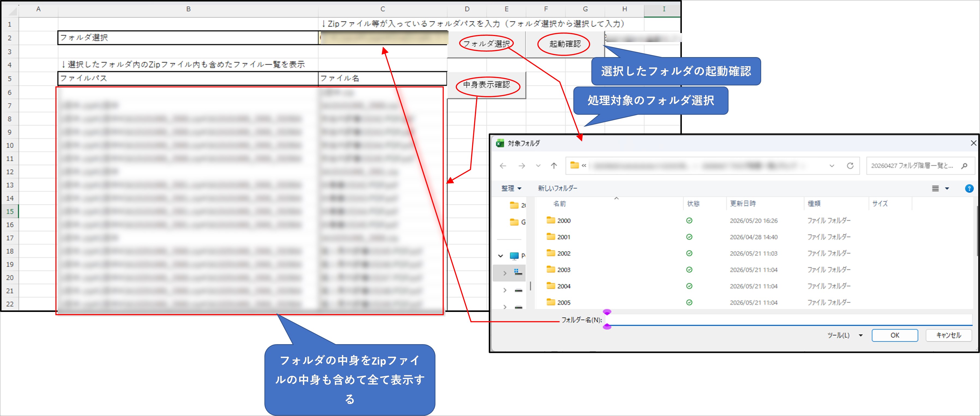Refresh the folder dialog listing

tap(850, 166)
